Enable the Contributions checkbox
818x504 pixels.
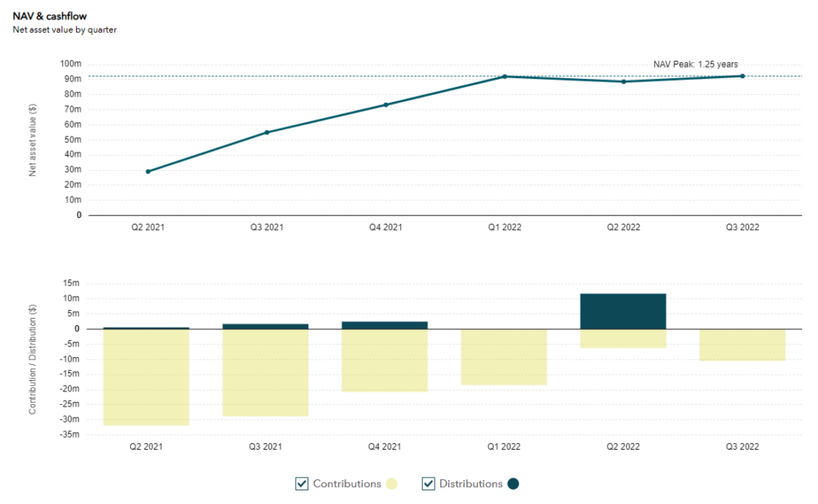tap(302, 483)
